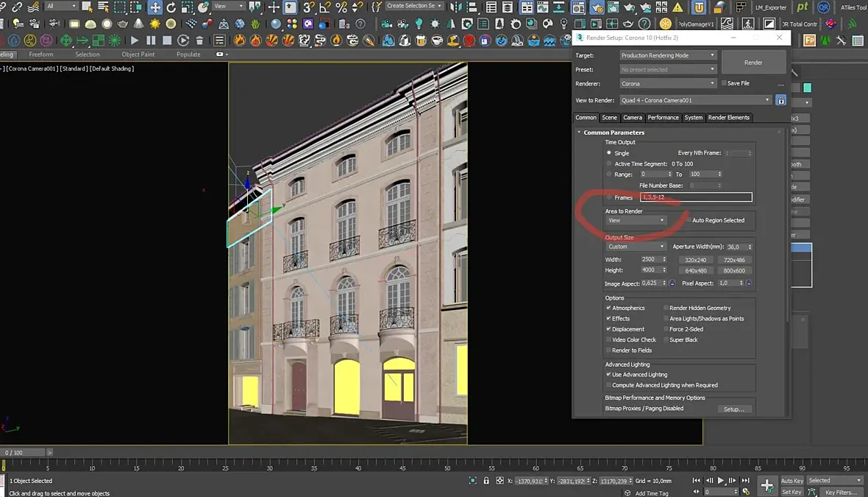This screenshot has height=497, width=868.
Task: Disable the Atmospherics checkbox
Action: pos(608,308)
